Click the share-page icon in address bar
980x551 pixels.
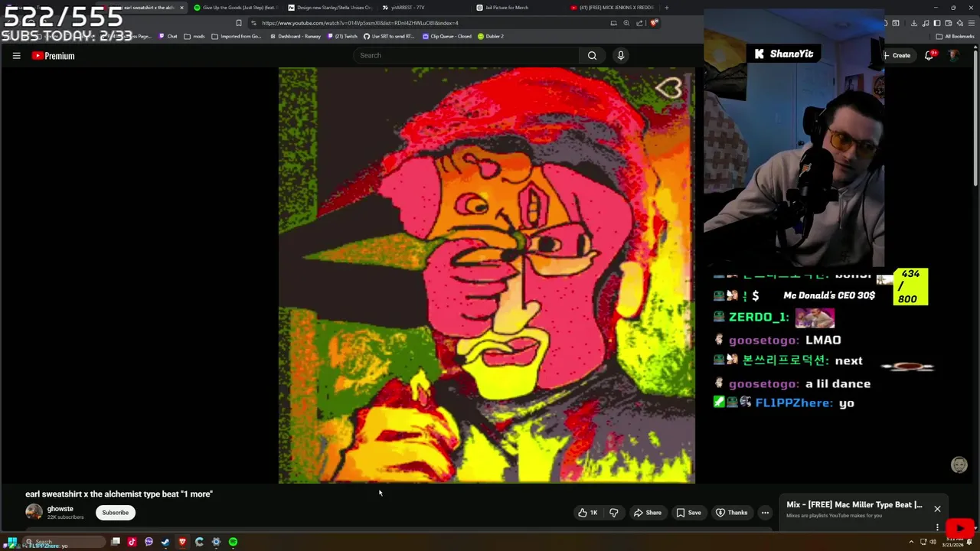(639, 23)
